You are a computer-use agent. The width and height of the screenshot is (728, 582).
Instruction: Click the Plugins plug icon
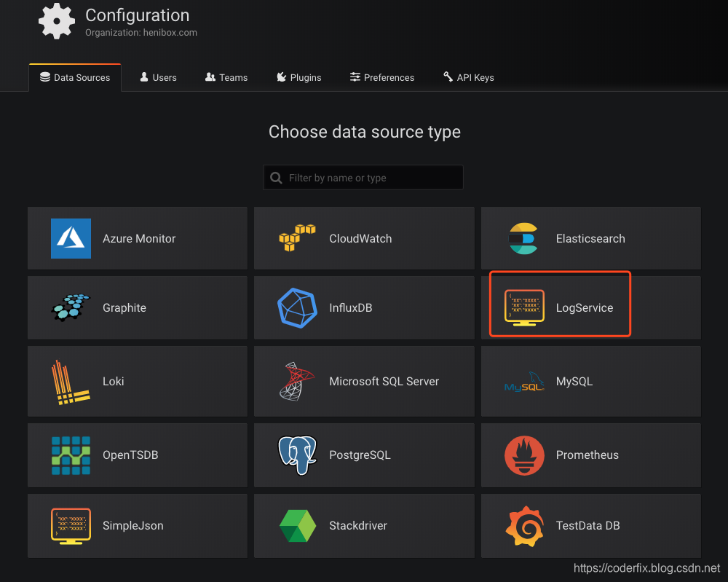pyautogui.click(x=281, y=77)
